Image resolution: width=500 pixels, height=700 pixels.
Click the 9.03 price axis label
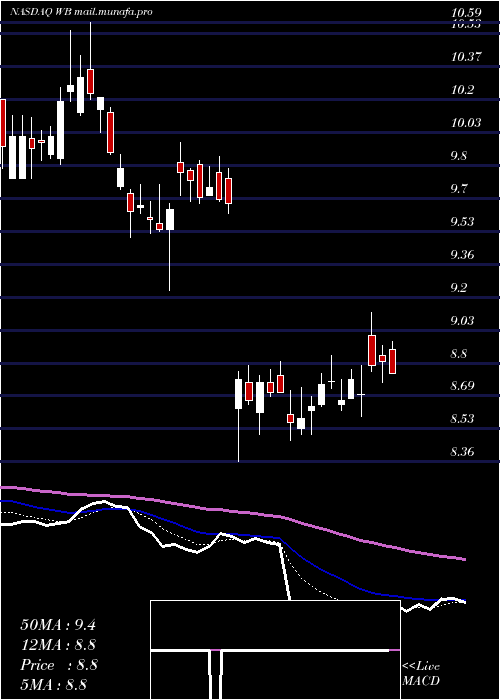pos(462,321)
